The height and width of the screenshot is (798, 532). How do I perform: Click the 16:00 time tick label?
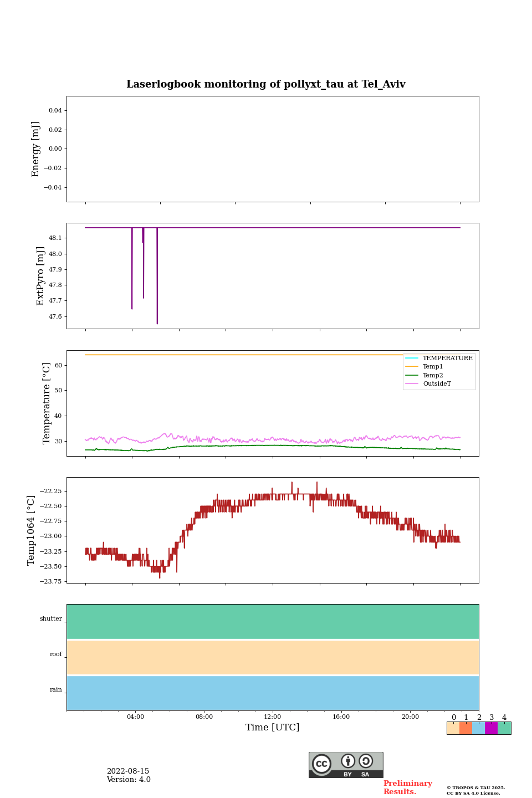point(341,717)
